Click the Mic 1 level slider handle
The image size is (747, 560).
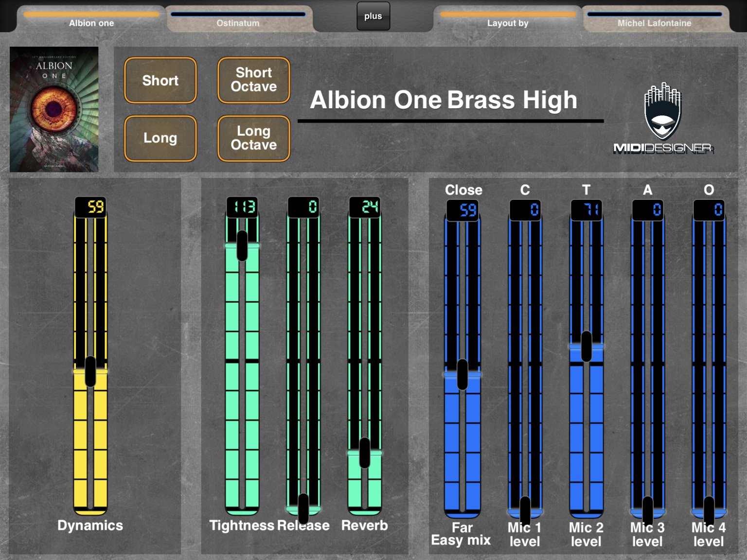click(525, 511)
